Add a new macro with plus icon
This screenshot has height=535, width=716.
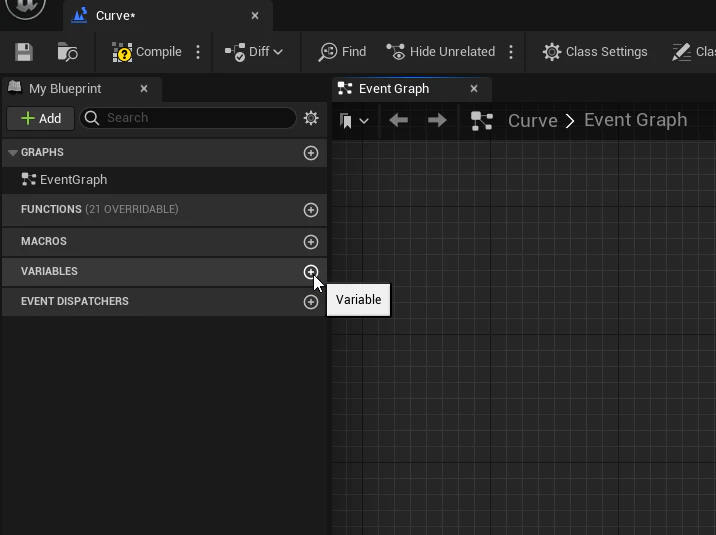[x=311, y=242]
